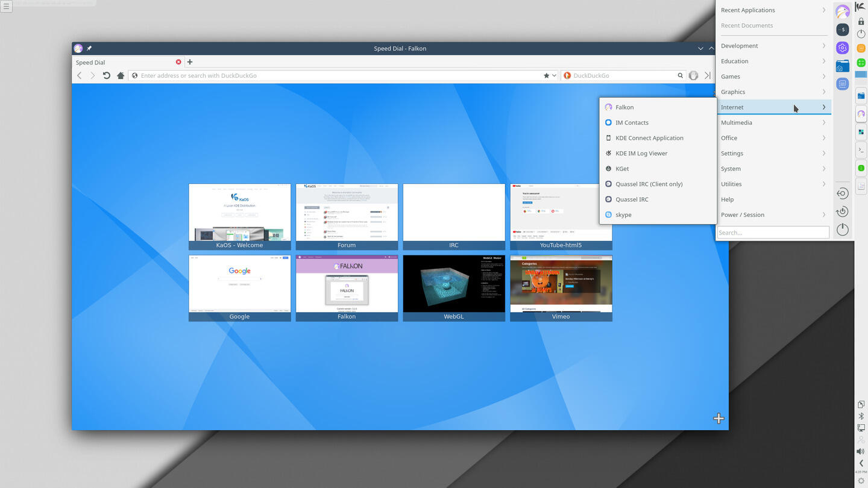Close the Speed Dial tab
The width and height of the screenshot is (868, 488).
(178, 62)
